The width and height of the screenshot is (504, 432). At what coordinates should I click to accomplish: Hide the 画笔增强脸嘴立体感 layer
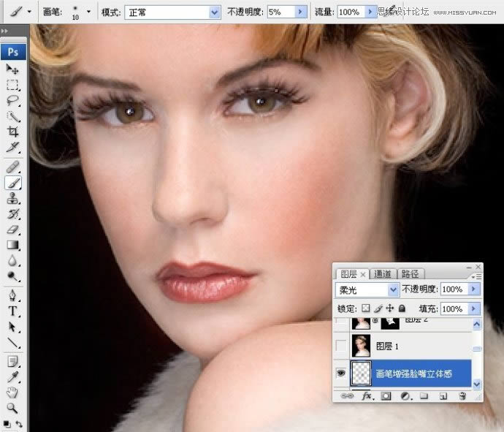click(340, 372)
